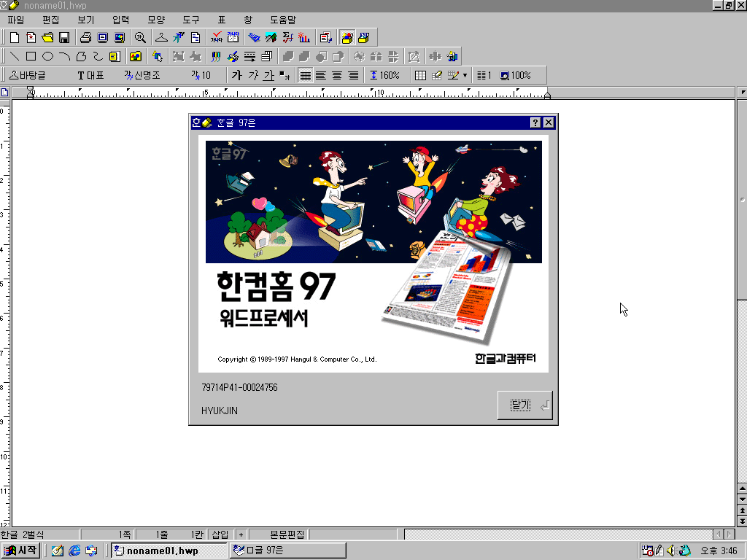Select the ellipse drawing tool
This screenshot has height=560, width=747.
pyautogui.click(x=47, y=57)
